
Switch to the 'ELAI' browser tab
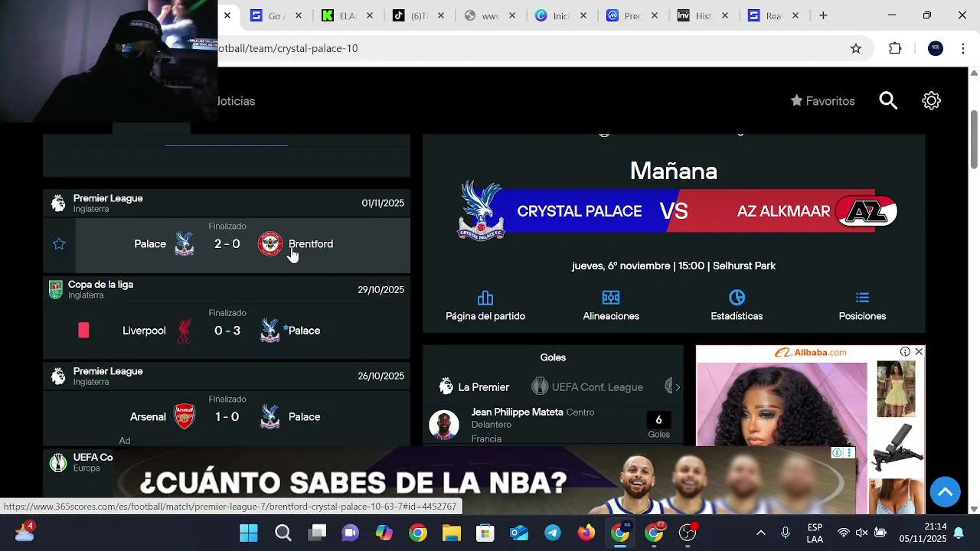pyautogui.click(x=345, y=15)
